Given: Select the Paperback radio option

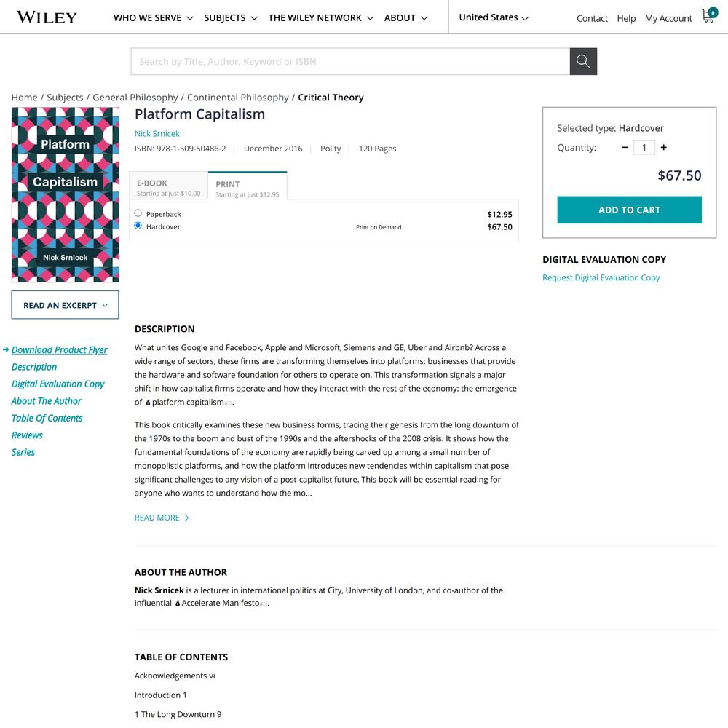Looking at the screenshot, I should (138, 213).
